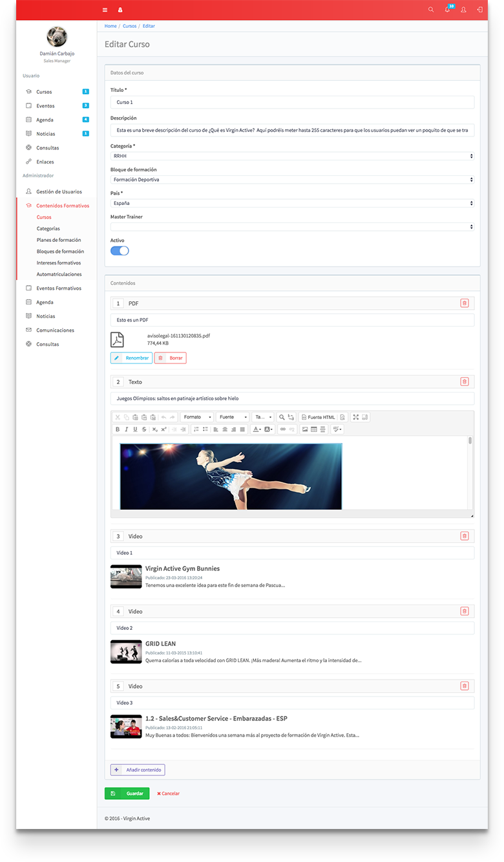Click the Añadir contenido button
This screenshot has height=862, width=504.
coord(138,770)
